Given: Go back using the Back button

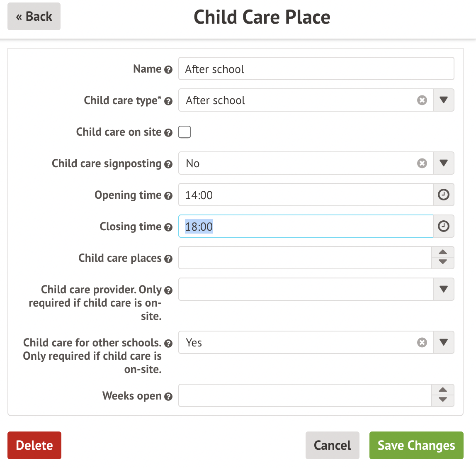Looking at the screenshot, I should 34,17.
